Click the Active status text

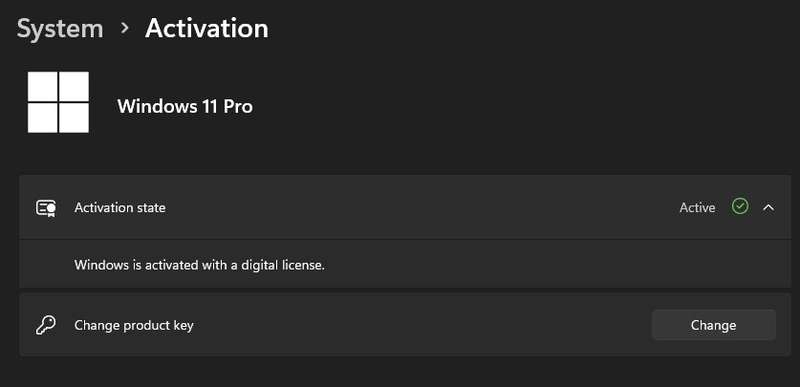(x=697, y=208)
